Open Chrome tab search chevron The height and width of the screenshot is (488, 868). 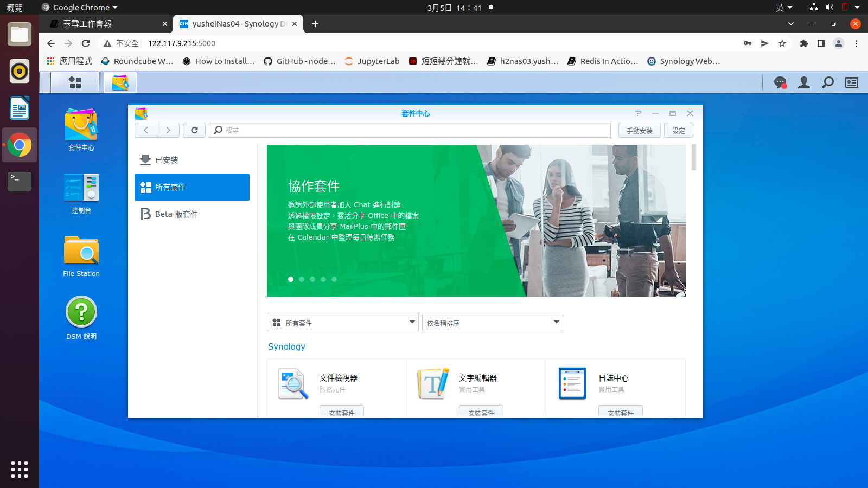click(x=791, y=24)
